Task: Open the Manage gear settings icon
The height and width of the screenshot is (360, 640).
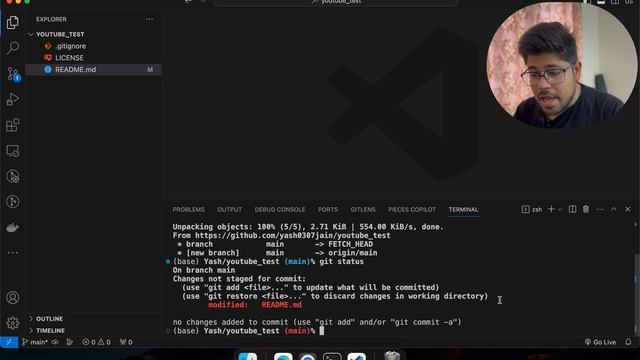Action: 13,323
